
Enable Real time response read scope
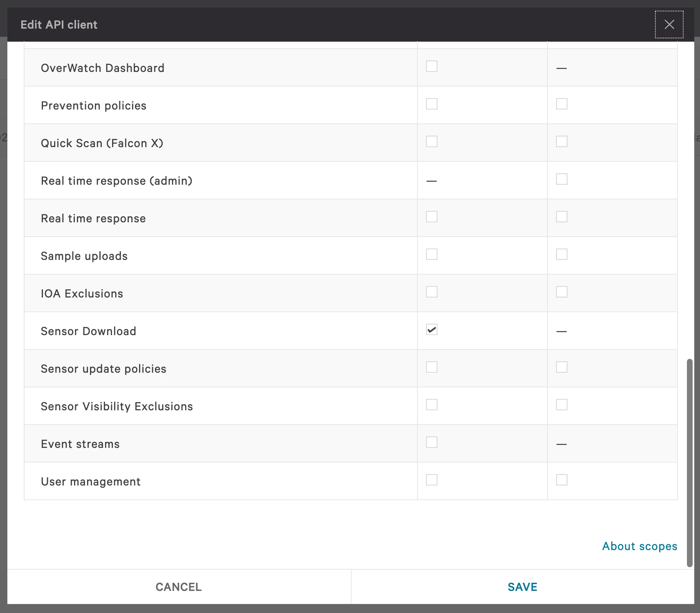tap(432, 217)
